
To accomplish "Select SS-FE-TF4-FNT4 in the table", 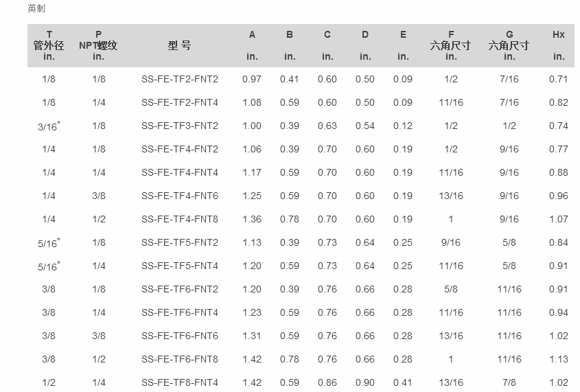I will (x=179, y=172).
